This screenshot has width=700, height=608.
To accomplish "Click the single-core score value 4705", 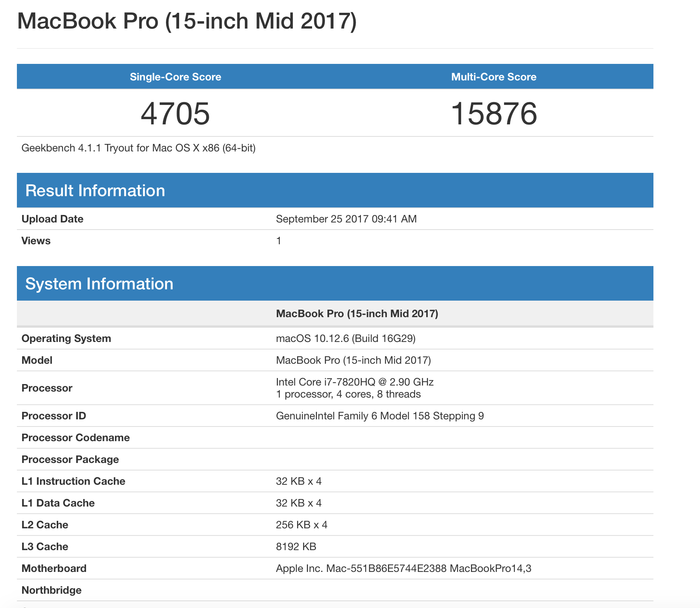I will tap(175, 113).
